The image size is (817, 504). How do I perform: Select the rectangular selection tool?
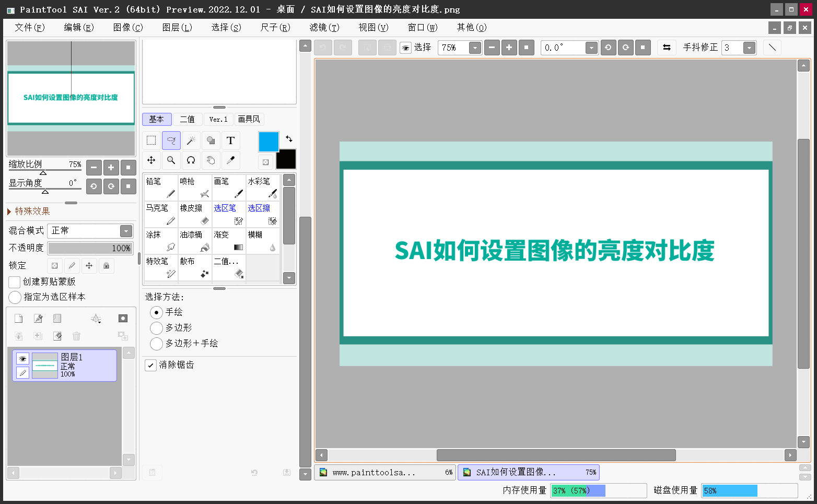tap(151, 140)
